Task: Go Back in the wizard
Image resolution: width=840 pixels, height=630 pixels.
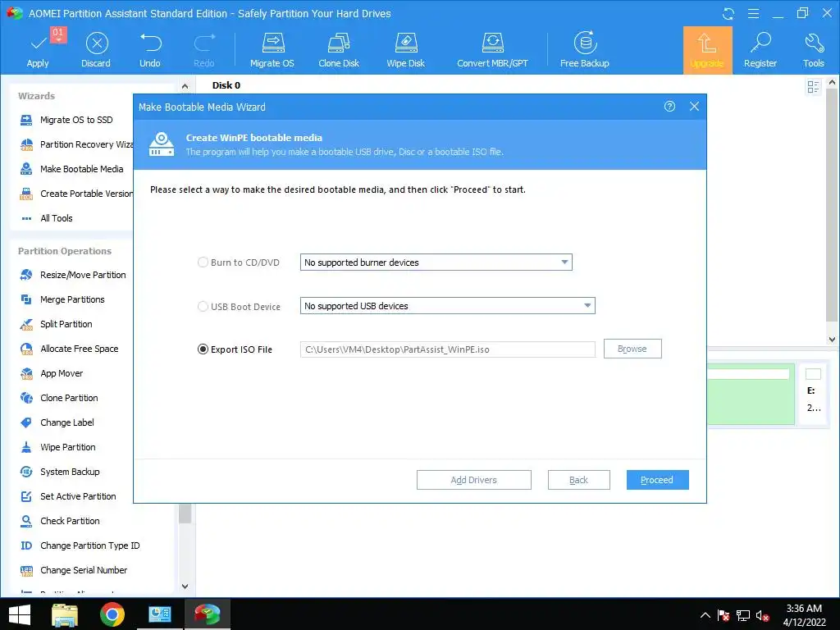Action: pyautogui.click(x=578, y=480)
